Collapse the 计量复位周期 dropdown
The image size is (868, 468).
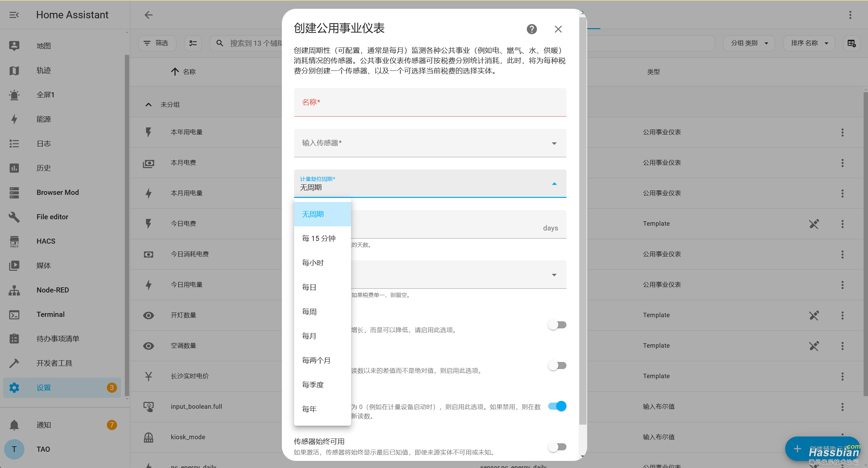[x=430, y=183]
